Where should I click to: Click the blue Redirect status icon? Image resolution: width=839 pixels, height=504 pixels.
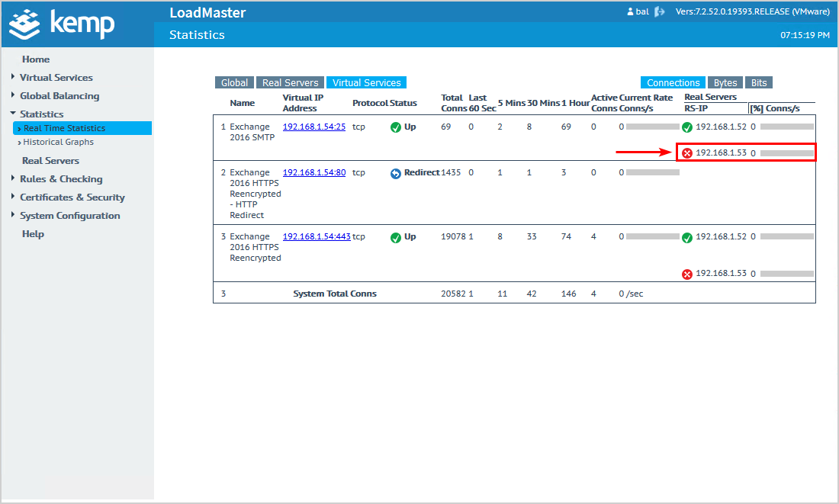pyautogui.click(x=395, y=173)
